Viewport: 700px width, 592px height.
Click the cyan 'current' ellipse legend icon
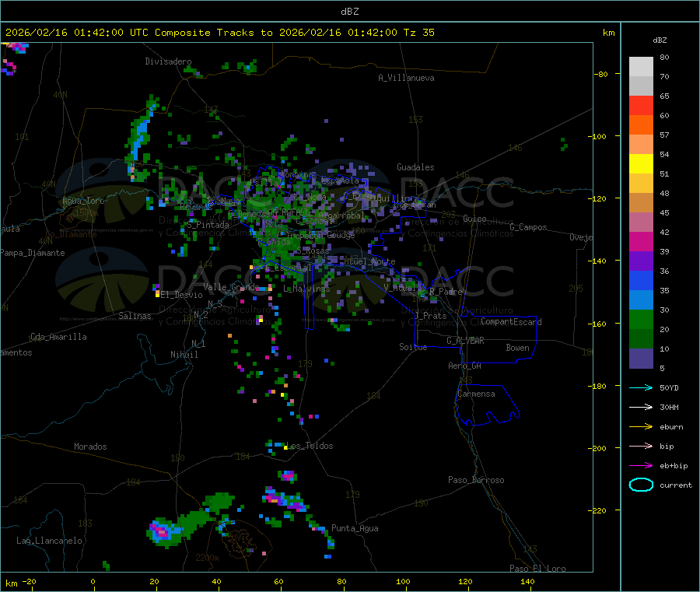pyautogui.click(x=641, y=485)
